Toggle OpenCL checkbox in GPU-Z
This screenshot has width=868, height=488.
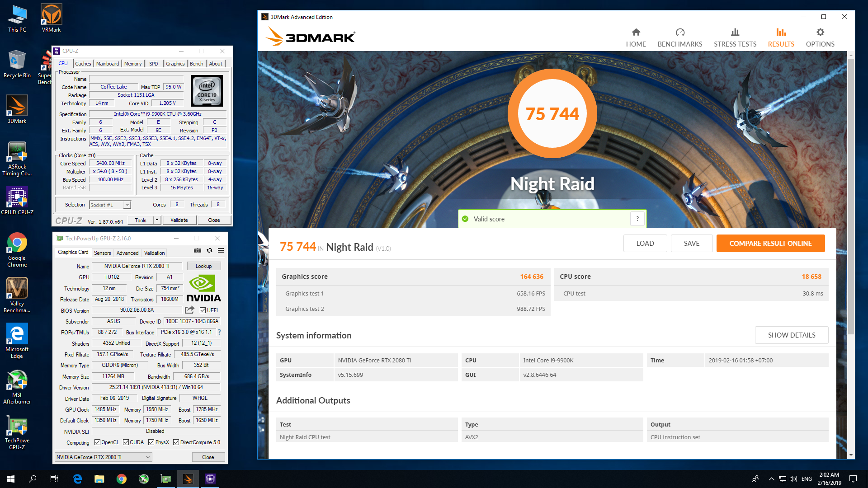(97, 442)
